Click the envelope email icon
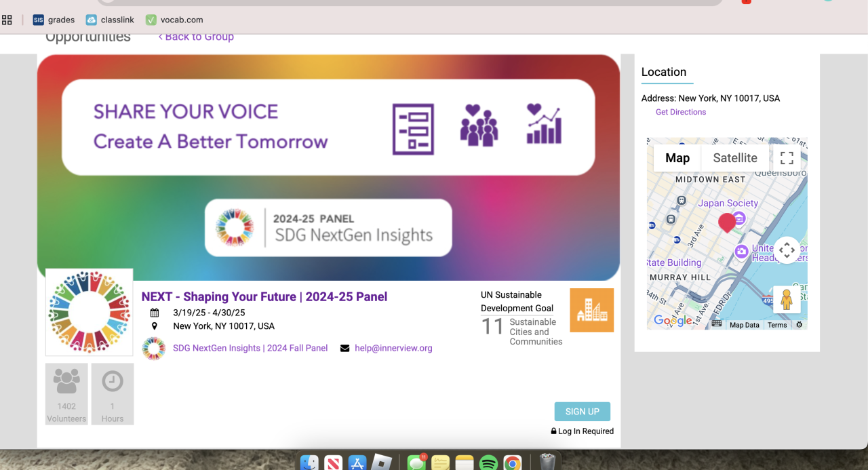This screenshot has height=470, width=868. (x=345, y=349)
